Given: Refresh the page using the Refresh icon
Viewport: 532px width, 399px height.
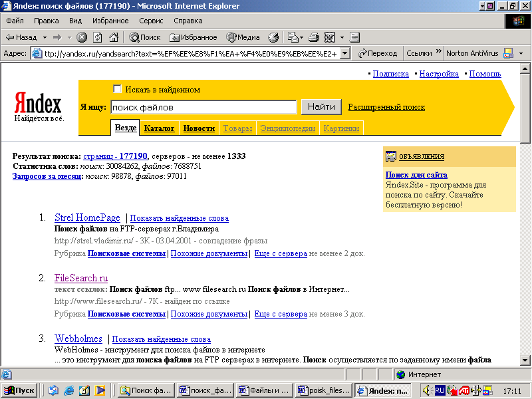Looking at the screenshot, I should (98, 37).
